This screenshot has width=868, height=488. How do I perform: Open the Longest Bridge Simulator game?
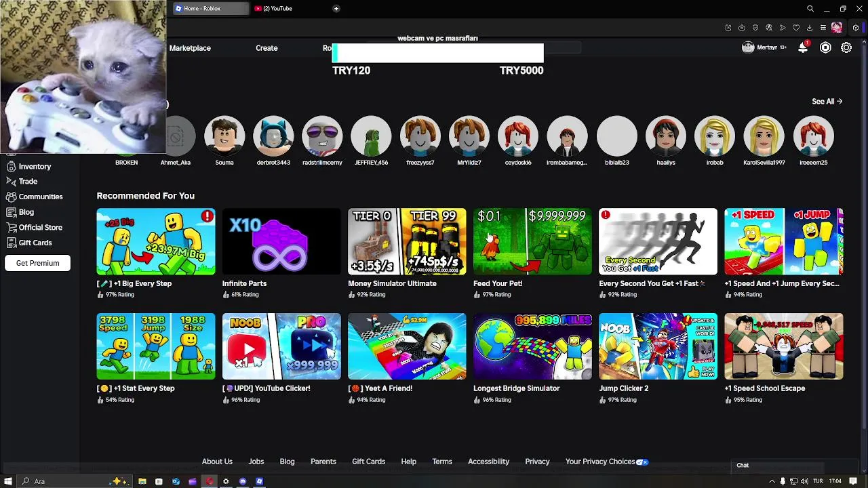(x=532, y=346)
